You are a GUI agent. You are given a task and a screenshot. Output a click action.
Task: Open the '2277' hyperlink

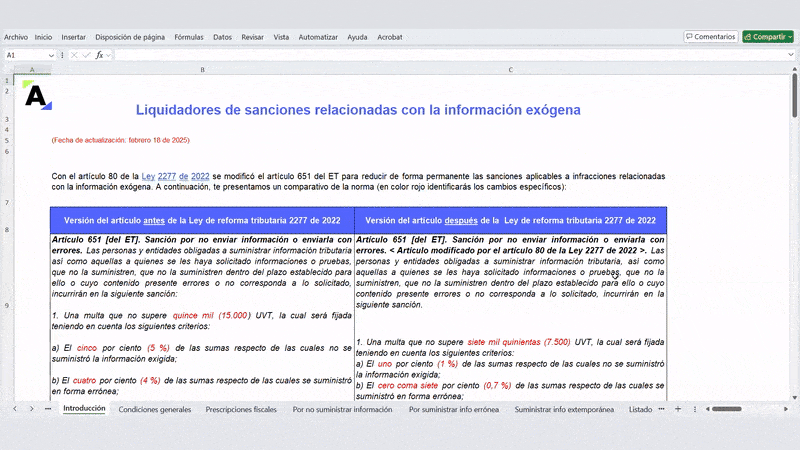[x=167, y=176]
